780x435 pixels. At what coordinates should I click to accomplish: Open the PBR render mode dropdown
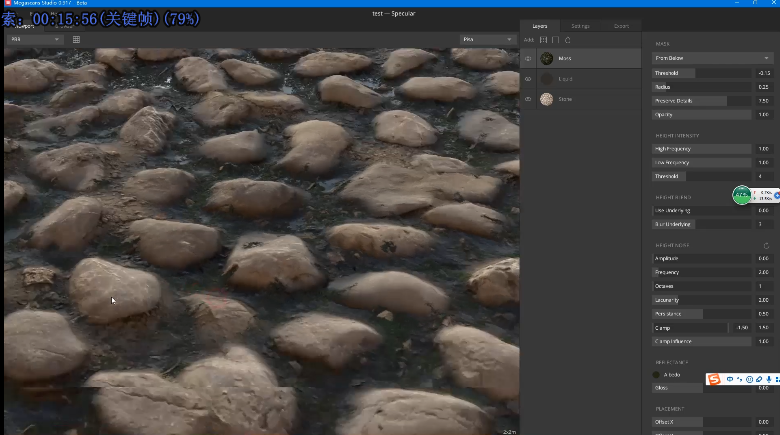click(35, 39)
